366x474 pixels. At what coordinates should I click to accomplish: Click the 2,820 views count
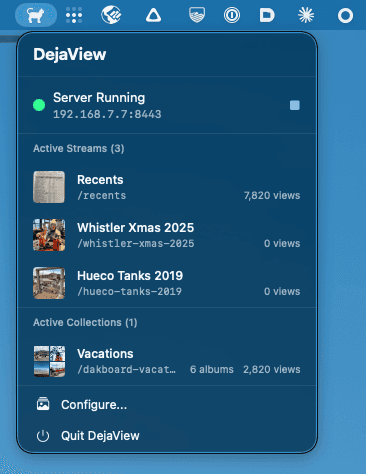[272, 369]
